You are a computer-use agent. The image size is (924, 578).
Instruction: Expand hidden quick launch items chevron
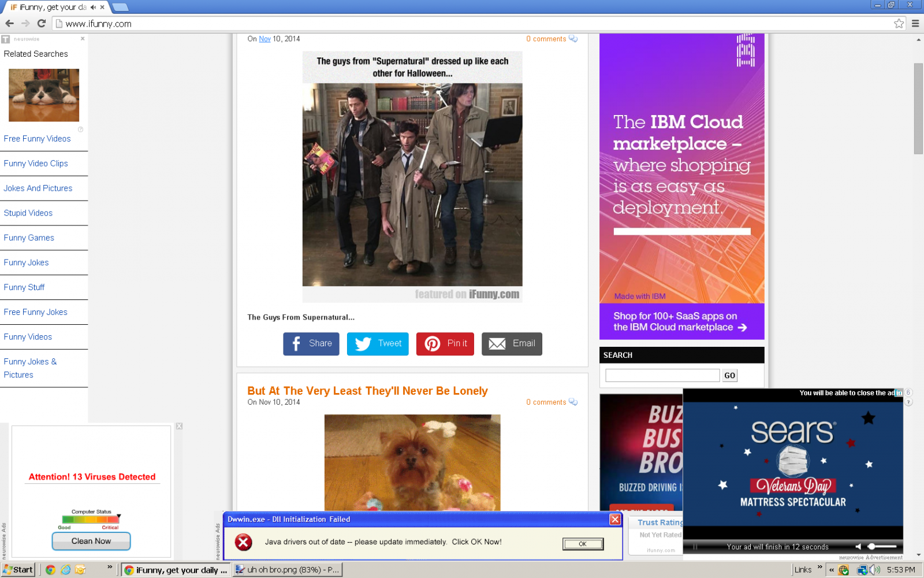(x=110, y=567)
